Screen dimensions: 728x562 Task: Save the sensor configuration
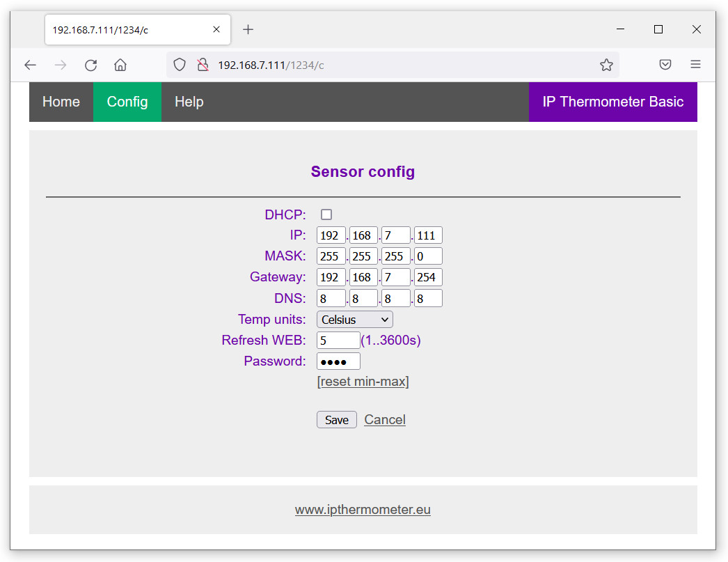(337, 420)
